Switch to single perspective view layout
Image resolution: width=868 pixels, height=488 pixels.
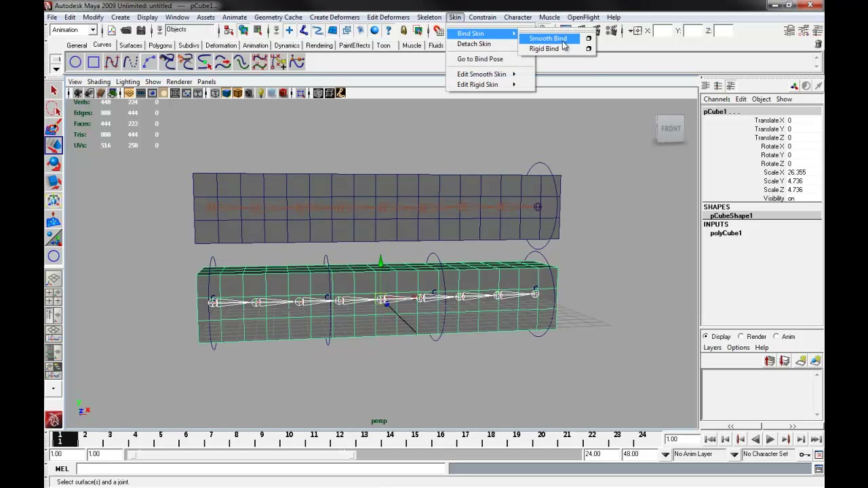point(54,279)
